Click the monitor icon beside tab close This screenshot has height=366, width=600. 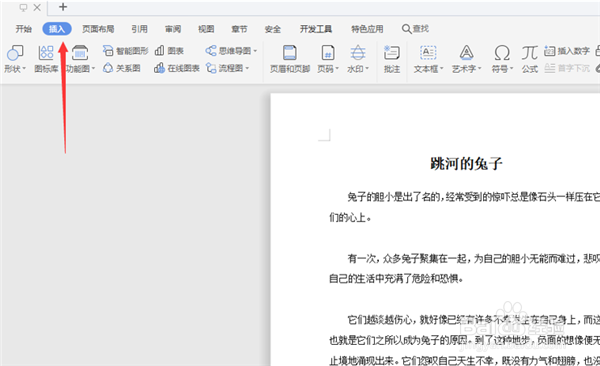[x=23, y=7]
